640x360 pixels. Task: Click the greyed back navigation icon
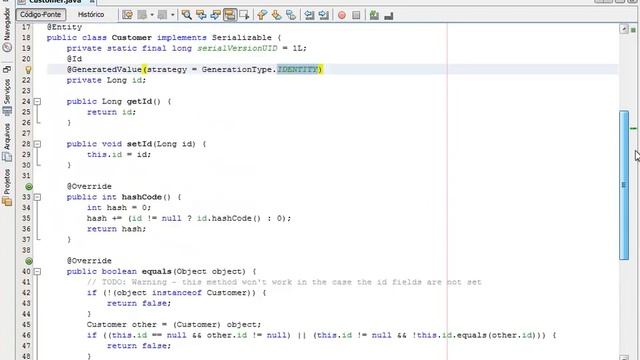(x=142, y=15)
